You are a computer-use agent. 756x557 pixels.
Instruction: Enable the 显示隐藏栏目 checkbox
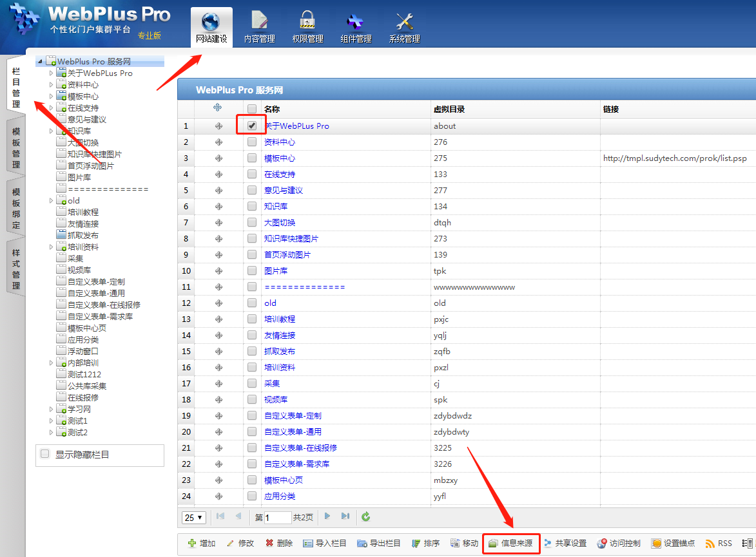[45, 454]
